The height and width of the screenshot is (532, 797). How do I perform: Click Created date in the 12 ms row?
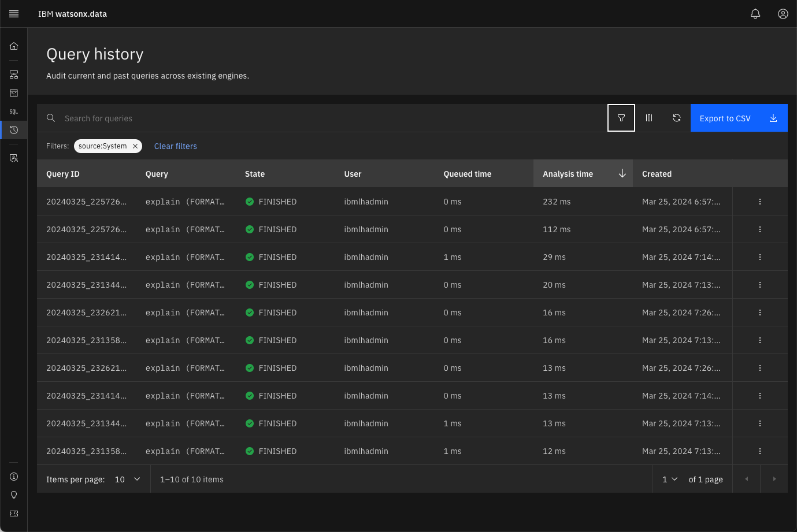[x=681, y=451]
